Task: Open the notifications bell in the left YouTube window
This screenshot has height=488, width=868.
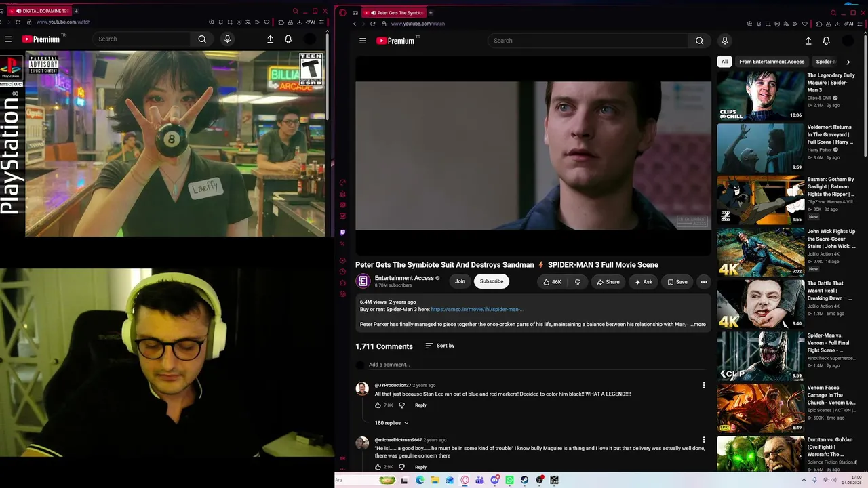Action: click(288, 39)
